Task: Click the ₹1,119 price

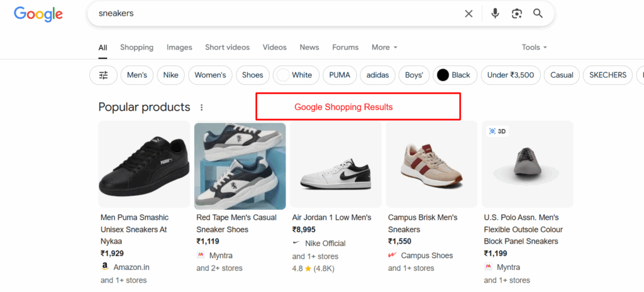Action: pyautogui.click(x=208, y=242)
